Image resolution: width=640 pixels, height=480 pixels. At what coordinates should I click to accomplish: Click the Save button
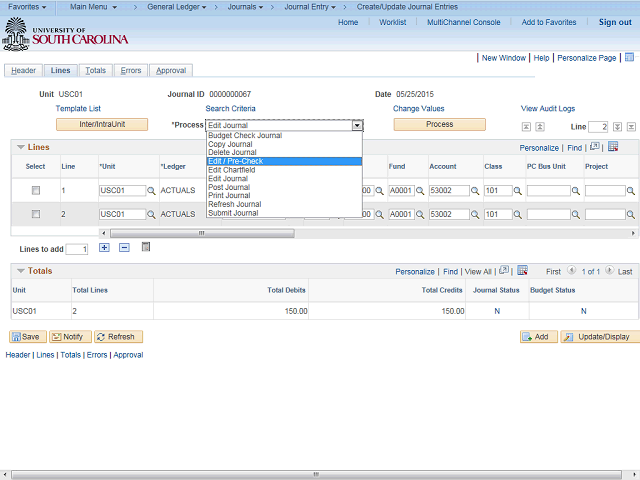pos(26,337)
